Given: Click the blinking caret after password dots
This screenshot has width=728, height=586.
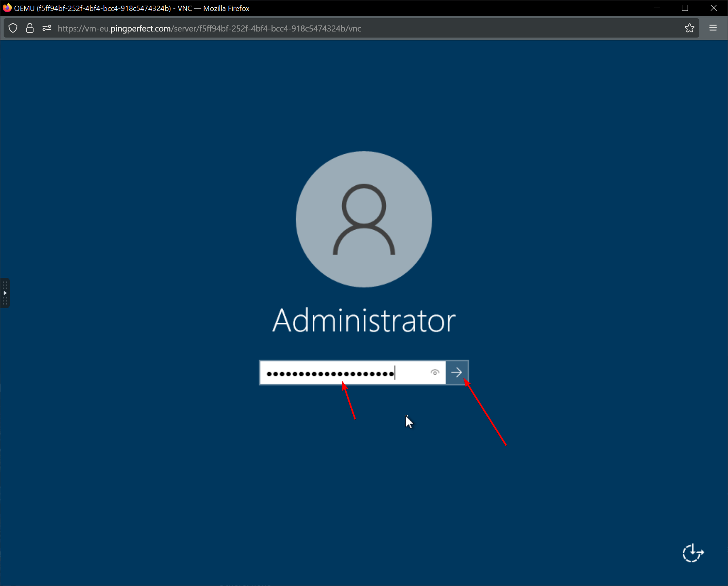Looking at the screenshot, I should (x=396, y=372).
